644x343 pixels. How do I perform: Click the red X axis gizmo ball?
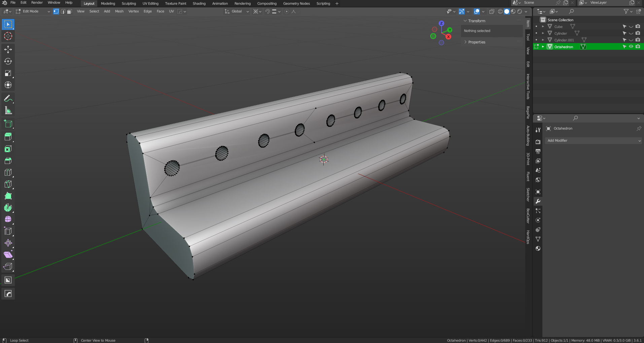click(449, 37)
